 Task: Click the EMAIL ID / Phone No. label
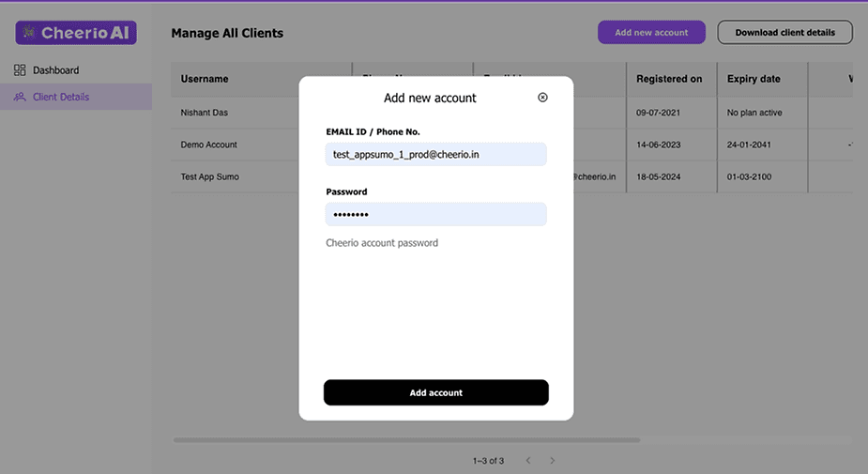click(373, 131)
